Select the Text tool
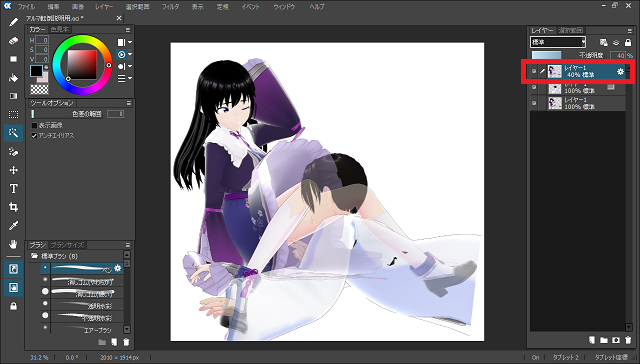Viewport: 640px width, 364px height. pyautogui.click(x=13, y=189)
